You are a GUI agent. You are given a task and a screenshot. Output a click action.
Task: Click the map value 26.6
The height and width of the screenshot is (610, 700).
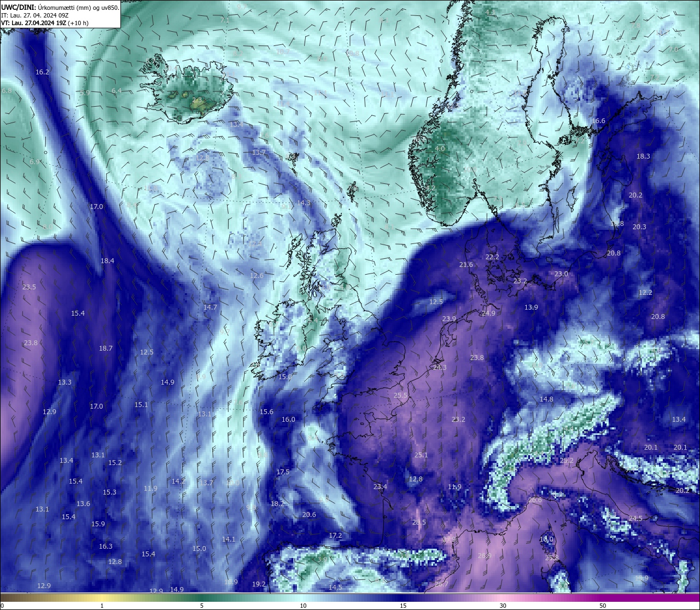(x=535, y=500)
